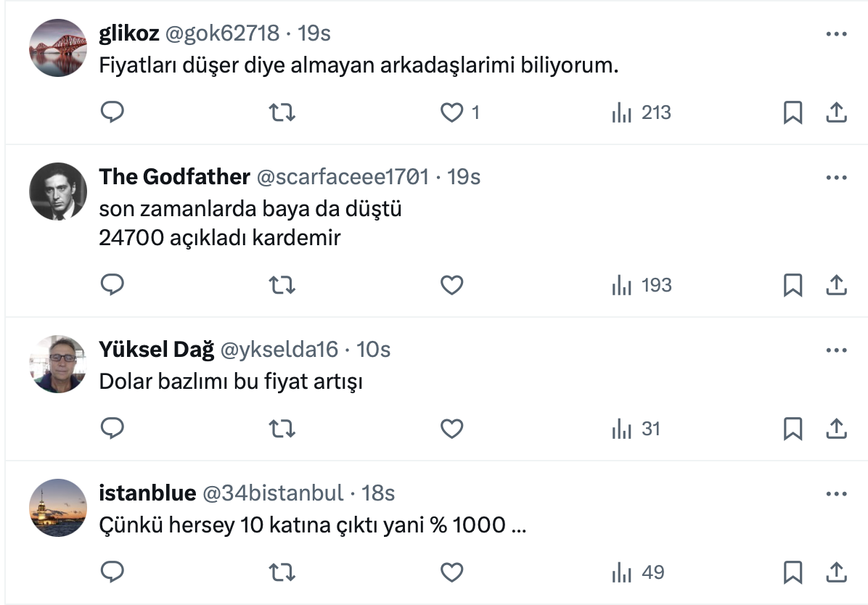Screen dimensions: 868x605
Task: Like The Godfather's kardemir tweet
Action: pyautogui.click(x=452, y=285)
